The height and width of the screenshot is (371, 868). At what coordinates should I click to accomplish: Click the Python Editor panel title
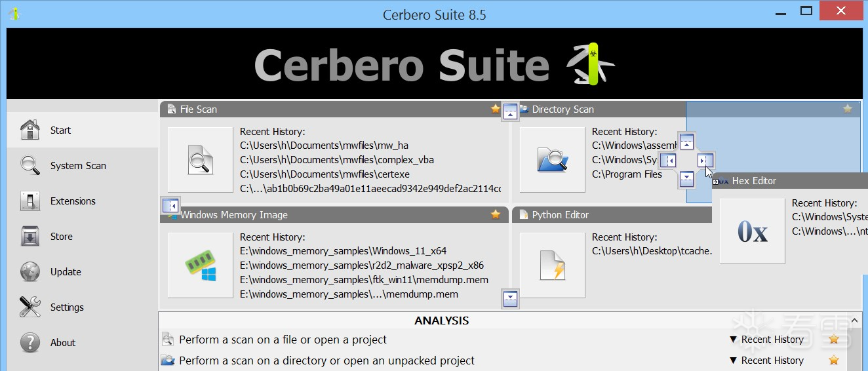tap(560, 215)
